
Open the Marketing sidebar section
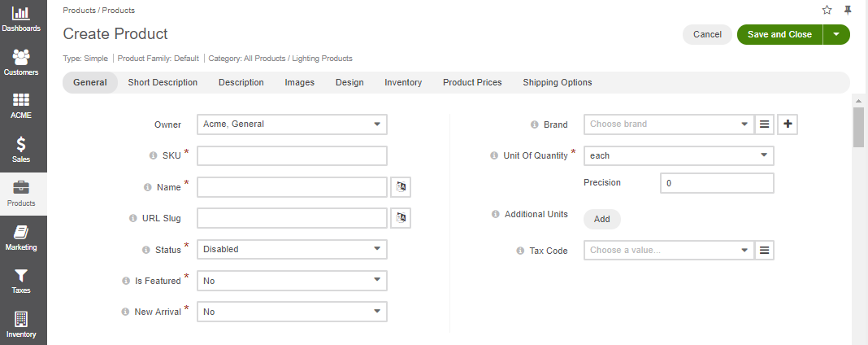(21, 238)
